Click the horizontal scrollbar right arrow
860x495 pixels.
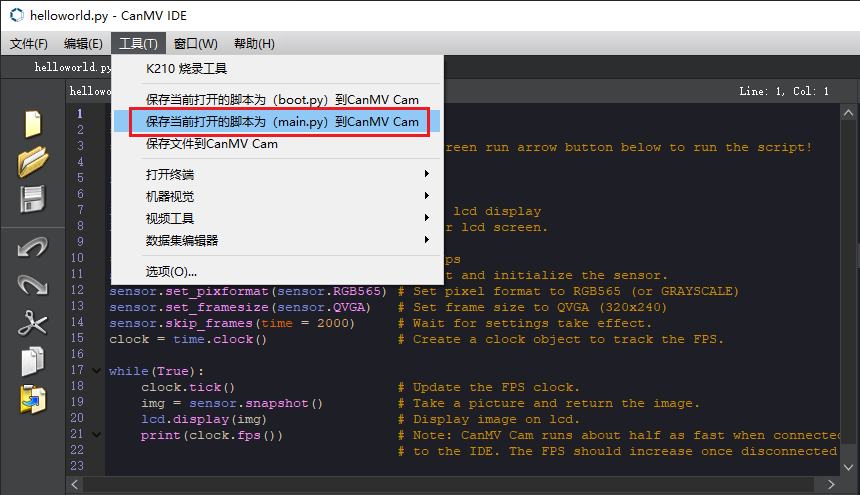coord(831,485)
